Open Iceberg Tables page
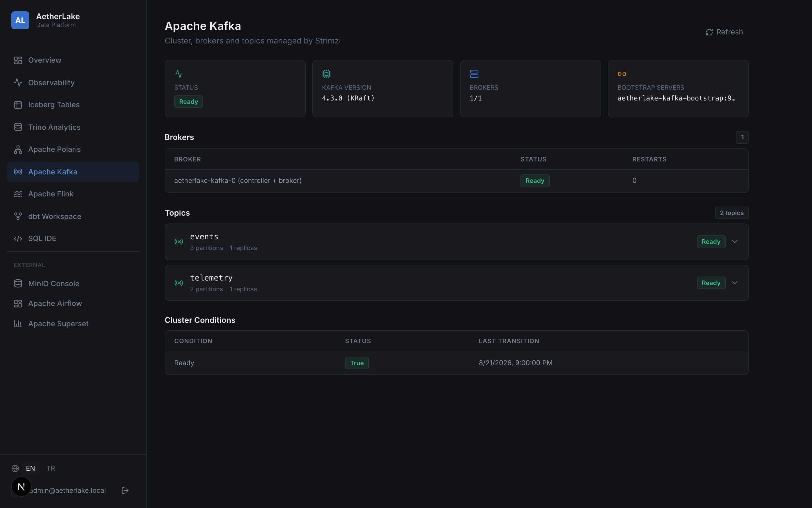 (x=73, y=105)
